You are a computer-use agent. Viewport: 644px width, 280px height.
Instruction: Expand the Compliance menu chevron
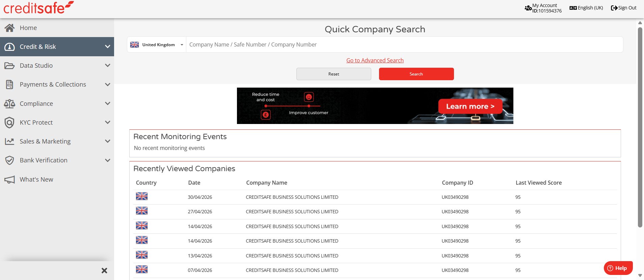(x=107, y=103)
